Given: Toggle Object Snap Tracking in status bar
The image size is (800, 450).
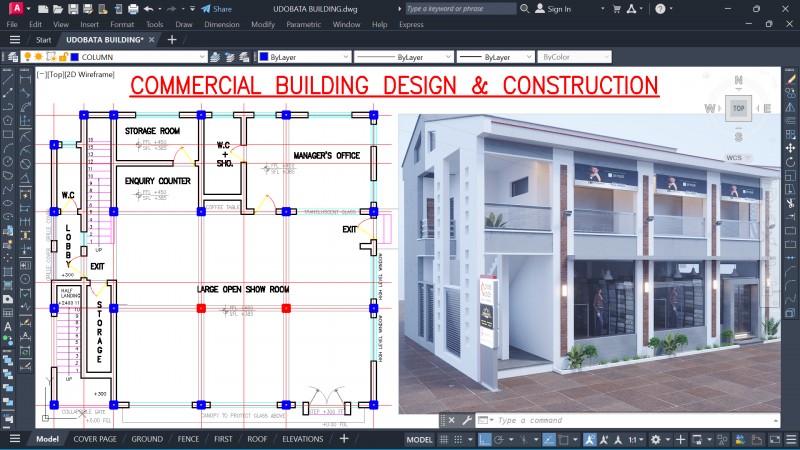Looking at the screenshot, I should click(549, 439).
